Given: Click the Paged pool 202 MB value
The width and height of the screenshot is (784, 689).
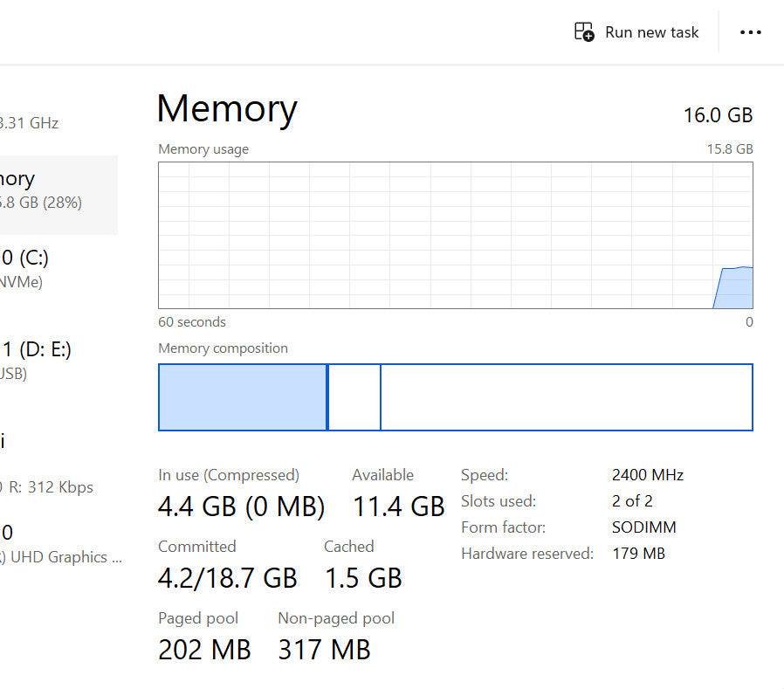Looking at the screenshot, I should click(204, 649).
